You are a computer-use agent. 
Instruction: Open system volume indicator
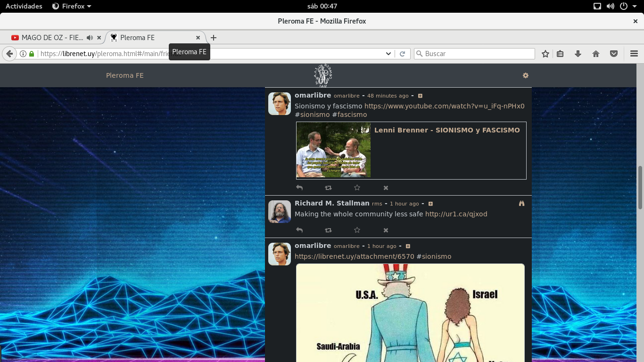coord(611,6)
